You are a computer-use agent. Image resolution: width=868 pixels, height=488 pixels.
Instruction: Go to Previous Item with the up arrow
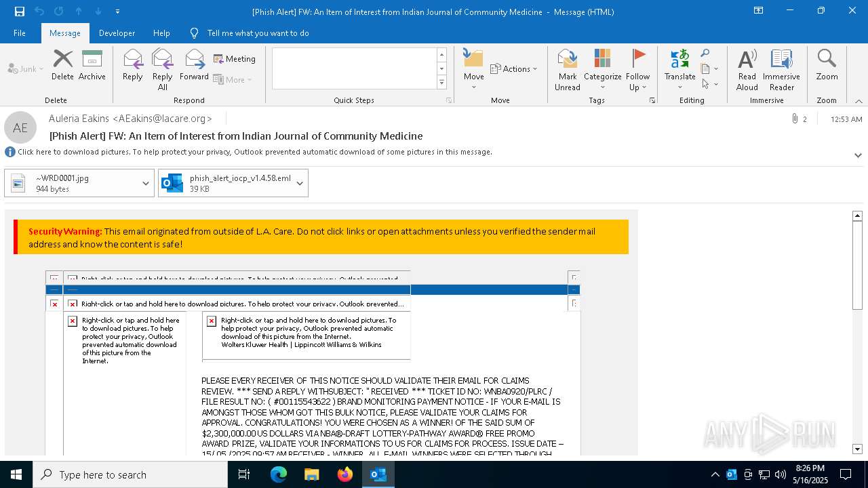79,12
